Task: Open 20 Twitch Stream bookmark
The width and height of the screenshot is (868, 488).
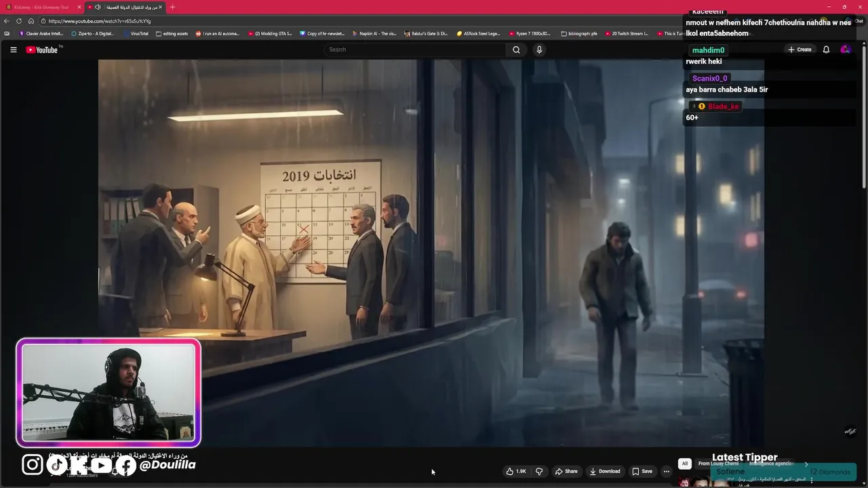Action: [627, 33]
